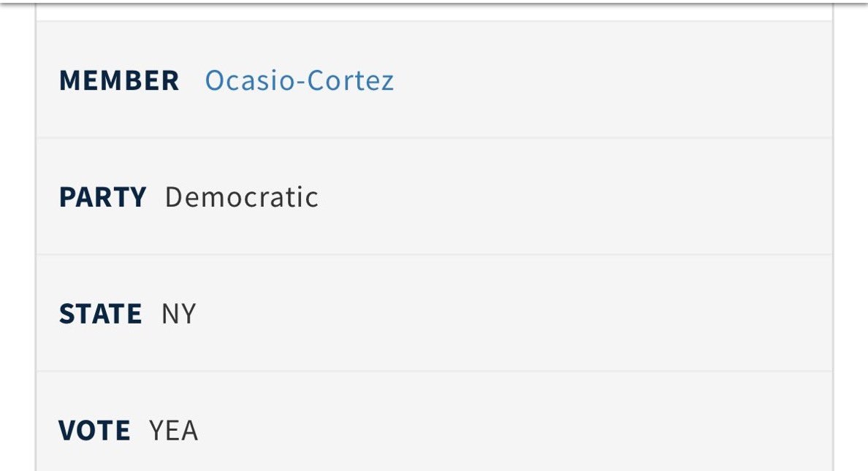Click the card's right border line
Screen dimensions: 868x471
pyautogui.click(x=833, y=241)
